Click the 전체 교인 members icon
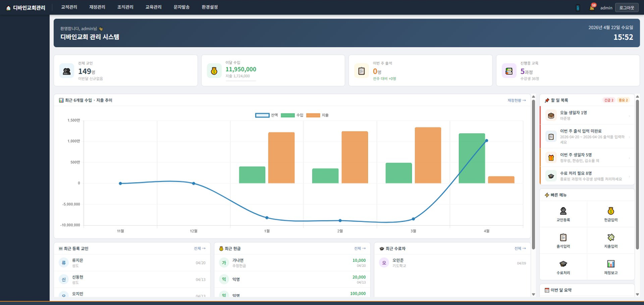 67,71
